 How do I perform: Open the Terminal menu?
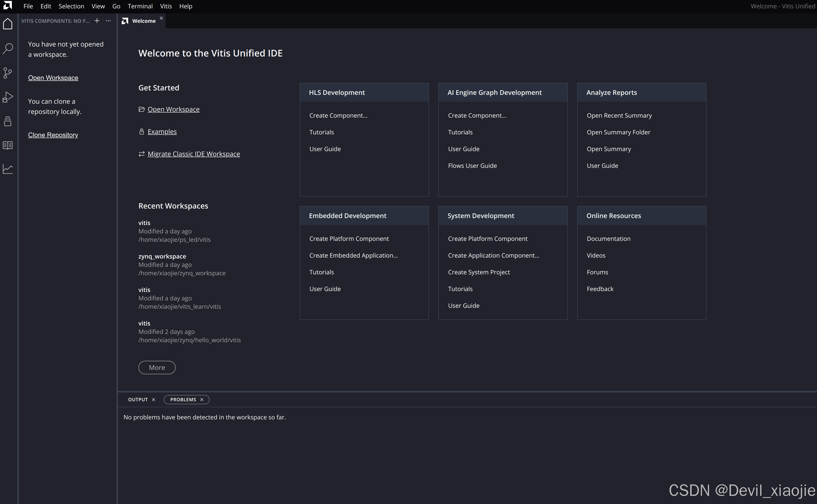140,6
